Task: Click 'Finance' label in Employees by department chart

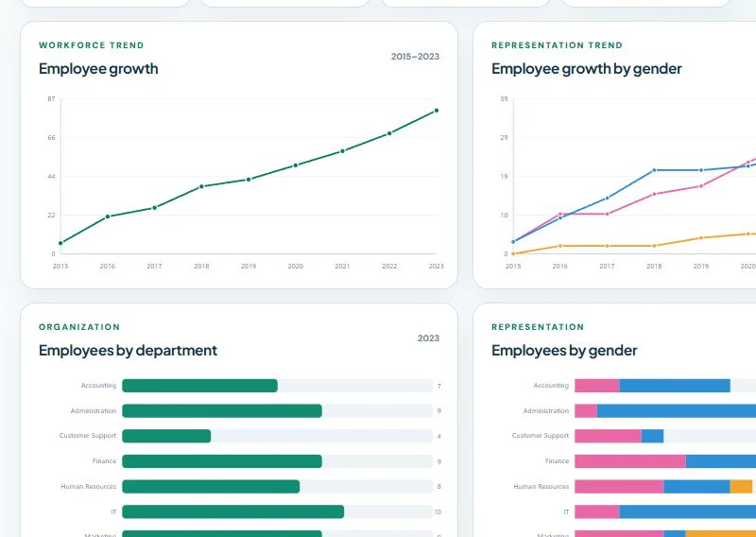Action: [x=105, y=461]
